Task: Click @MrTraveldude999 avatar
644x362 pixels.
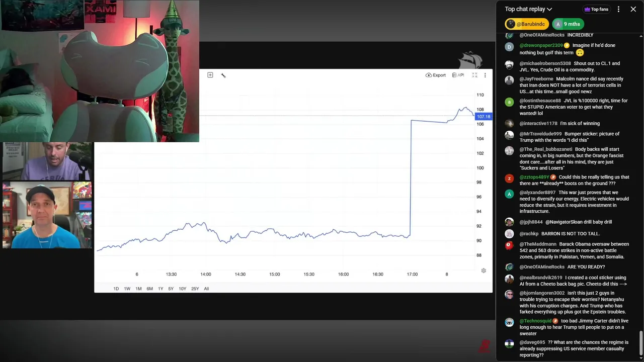Action: point(509,135)
